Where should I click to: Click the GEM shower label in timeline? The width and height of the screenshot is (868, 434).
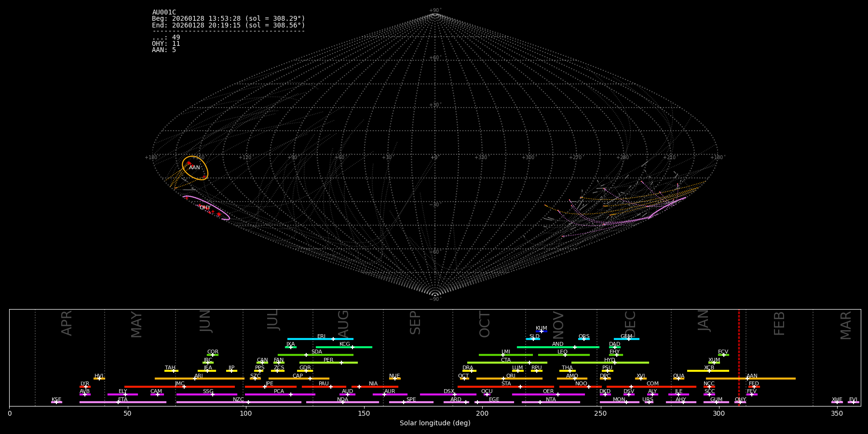[x=626, y=337]
